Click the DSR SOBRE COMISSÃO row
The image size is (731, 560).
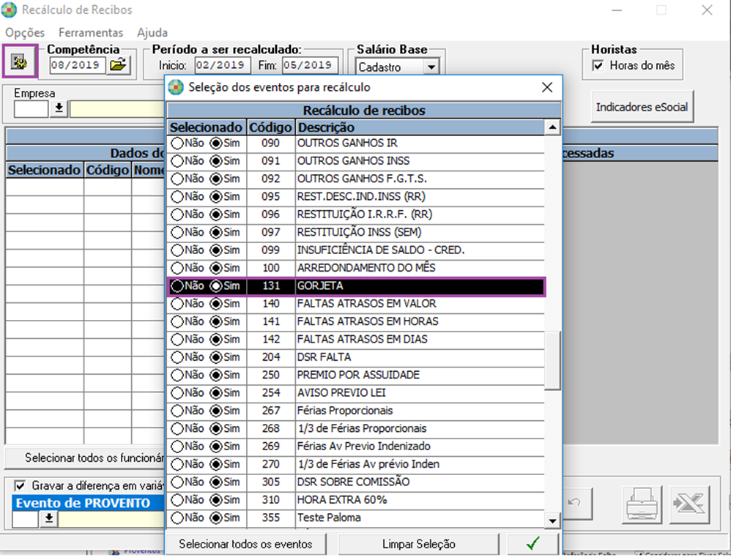click(356, 482)
